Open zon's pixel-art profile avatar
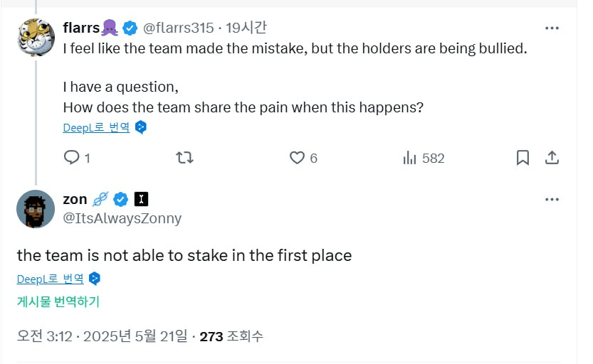 (x=36, y=209)
